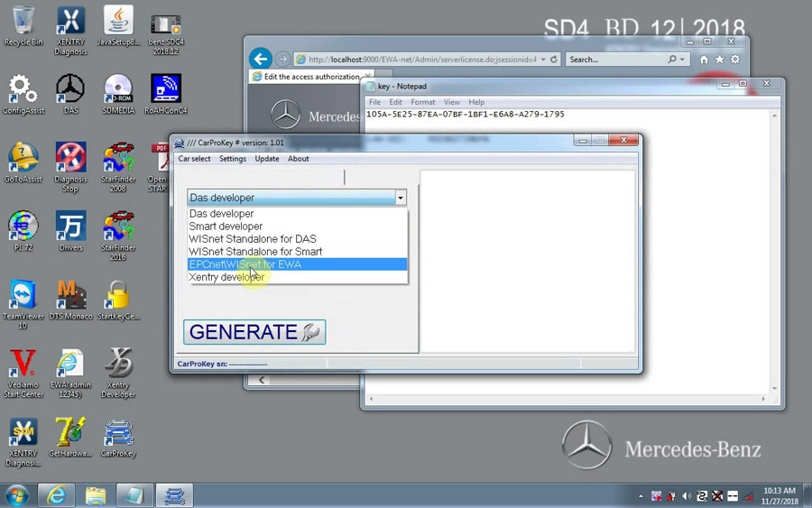The width and height of the screenshot is (812, 508).
Task: Open IE favorites star
Action: click(x=719, y=60)
